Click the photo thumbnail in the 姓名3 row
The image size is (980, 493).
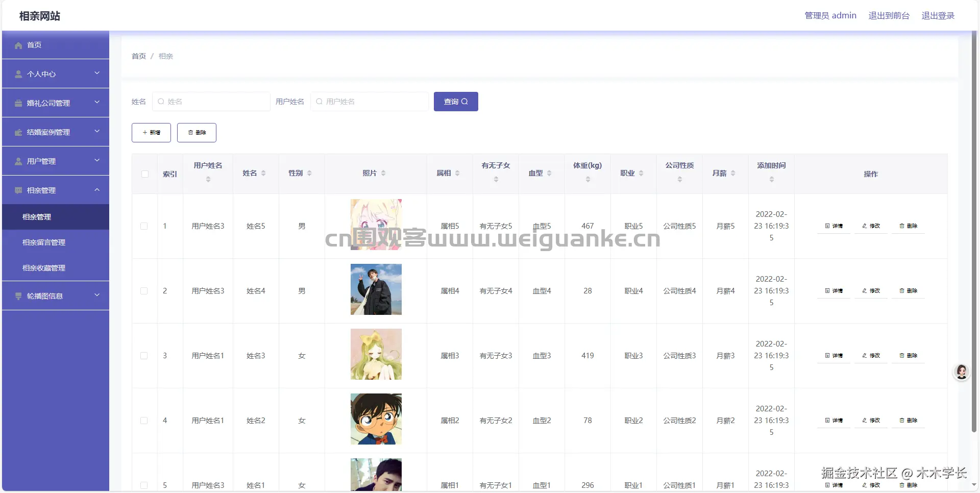[x=376, y=354]
